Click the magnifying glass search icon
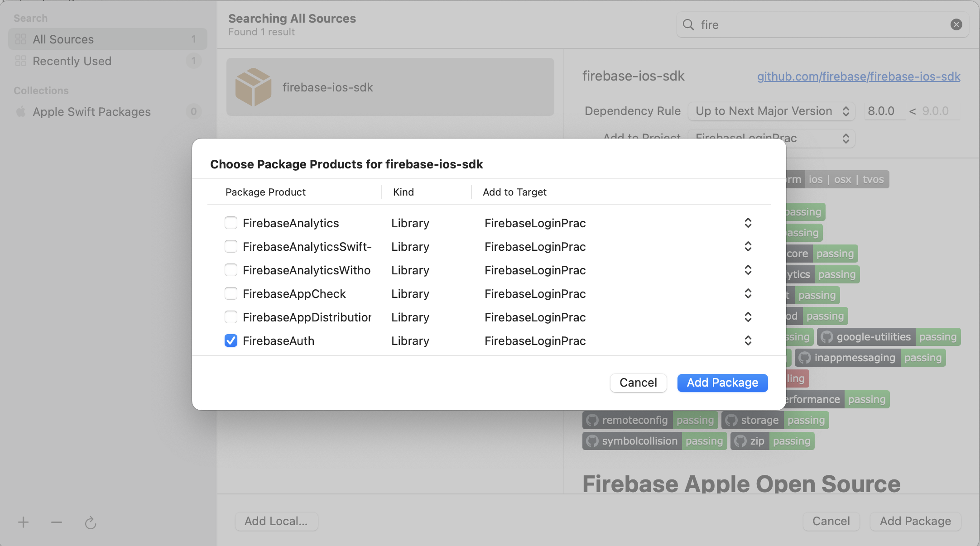 pyautogui.click(x=688, y=24)
